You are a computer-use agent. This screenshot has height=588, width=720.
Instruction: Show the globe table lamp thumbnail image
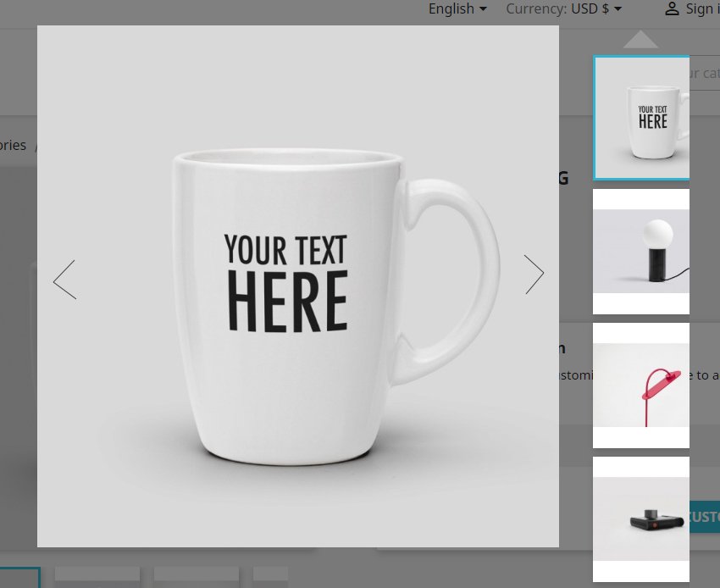tap(641, 252)
